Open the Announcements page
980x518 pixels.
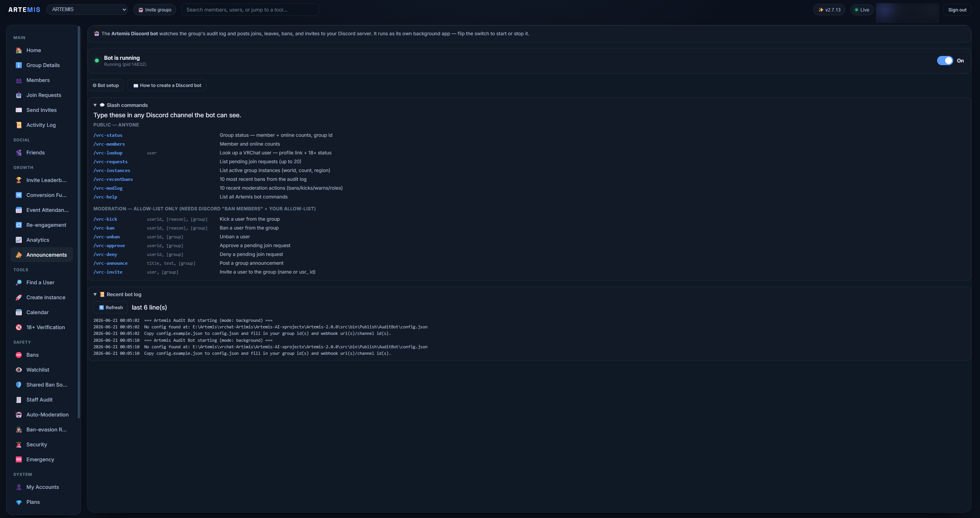point(42,255)
